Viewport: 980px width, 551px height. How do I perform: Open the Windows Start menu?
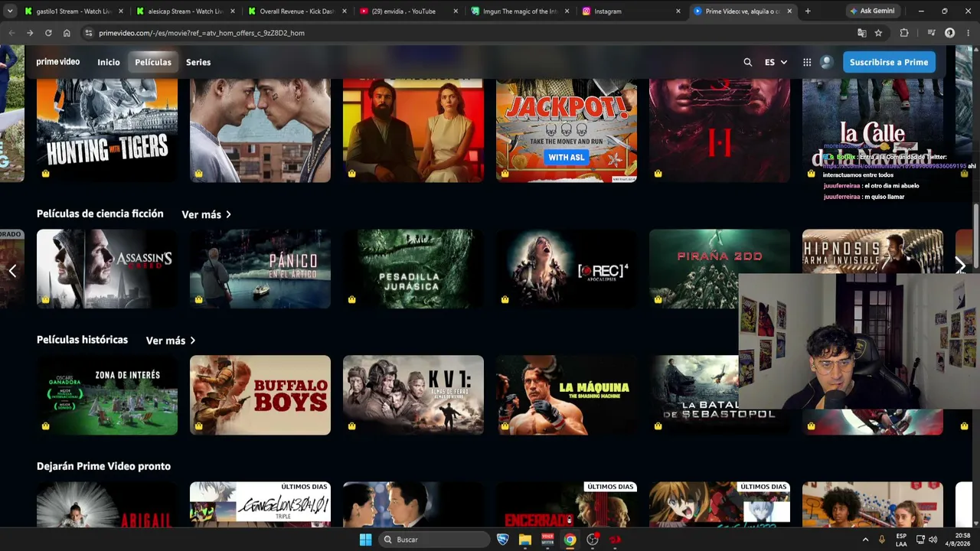pos(365,540)
